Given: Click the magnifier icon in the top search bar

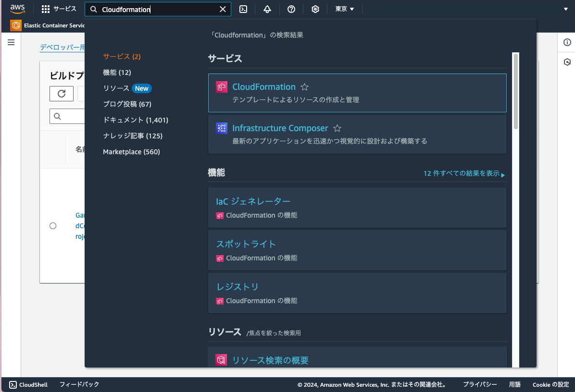Looking at the screenshot, I should click(94, 10).
